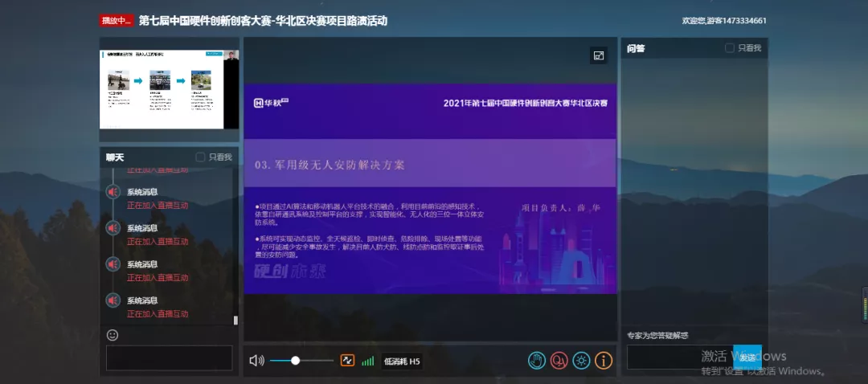Click the brightness settings icon
Image resolution: width=868 pixels, height=384 pixels.
coord(581,361)
